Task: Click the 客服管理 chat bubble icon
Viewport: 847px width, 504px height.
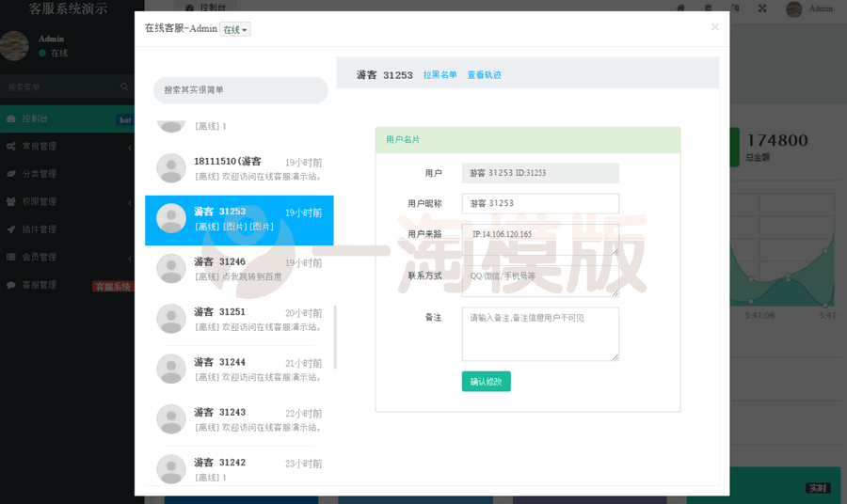Action: coord(10,285)
